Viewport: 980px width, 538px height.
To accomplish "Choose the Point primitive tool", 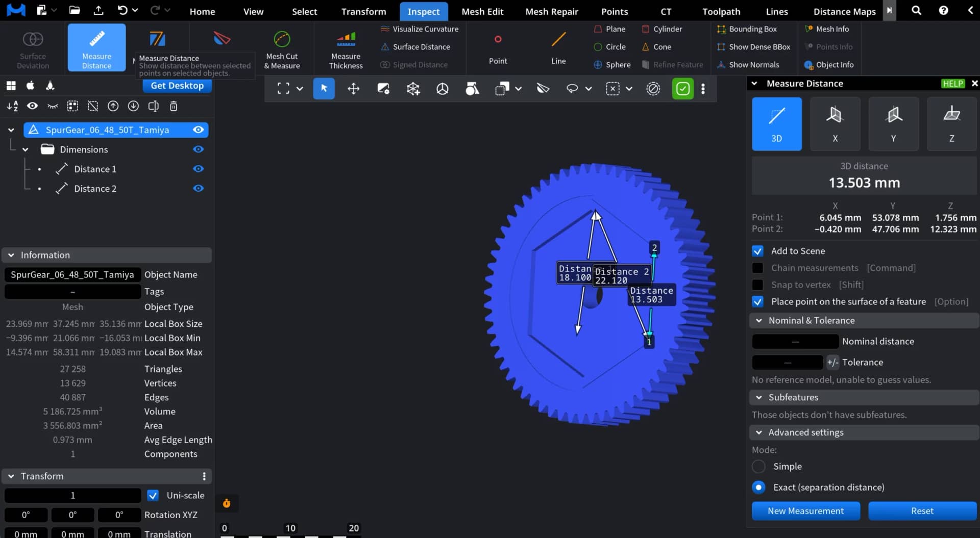I will [x=498, y=49].
